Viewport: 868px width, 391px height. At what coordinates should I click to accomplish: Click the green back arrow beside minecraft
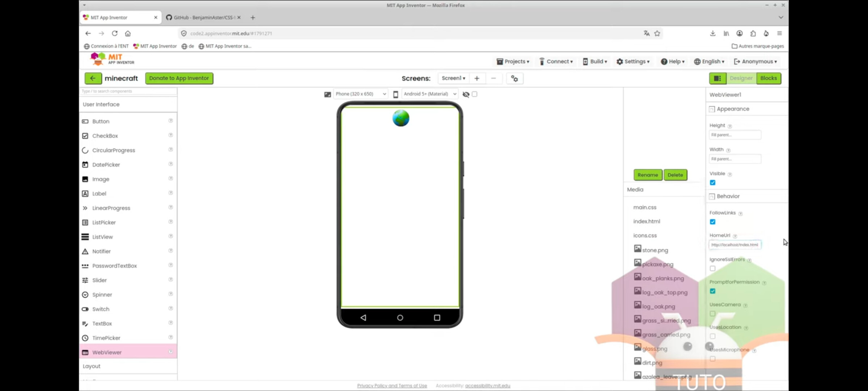coord(93,78)
